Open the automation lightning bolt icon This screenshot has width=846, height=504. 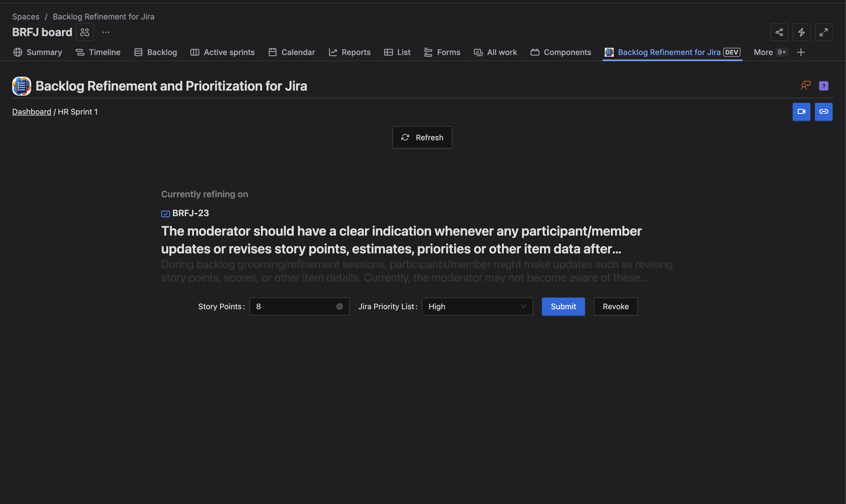[x=801, y=32]
